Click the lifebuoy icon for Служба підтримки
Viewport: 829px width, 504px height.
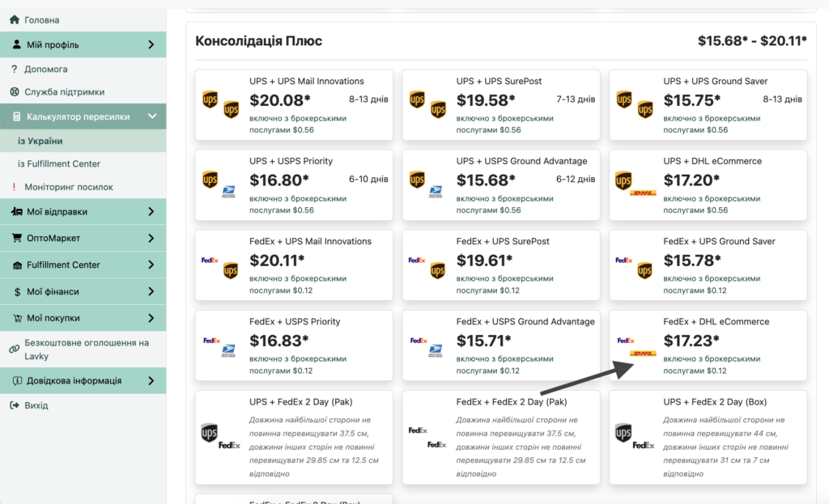point(15,91)
